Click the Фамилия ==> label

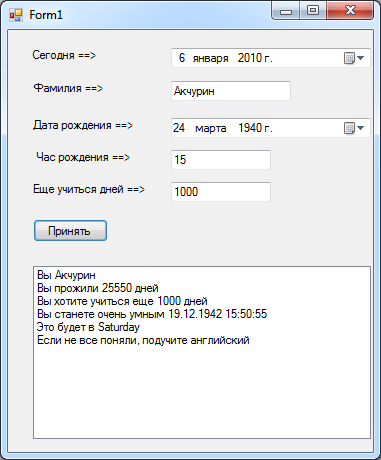tap(68, 88)
